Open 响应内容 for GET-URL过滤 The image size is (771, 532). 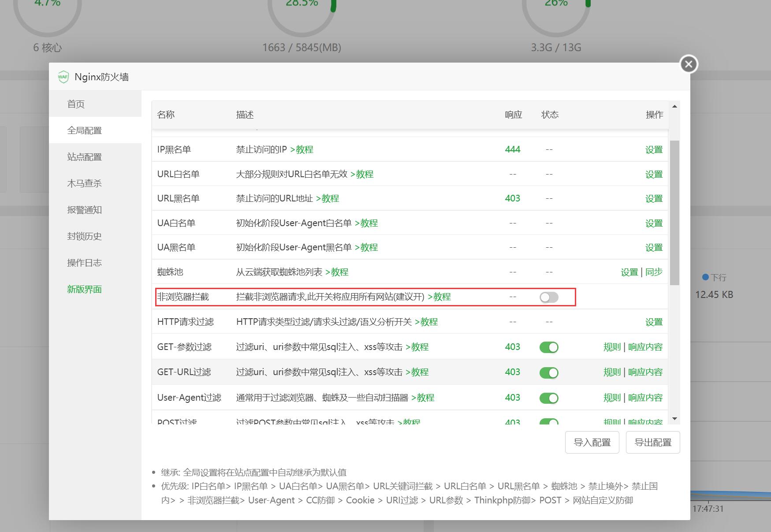click(x=645, y=372)
